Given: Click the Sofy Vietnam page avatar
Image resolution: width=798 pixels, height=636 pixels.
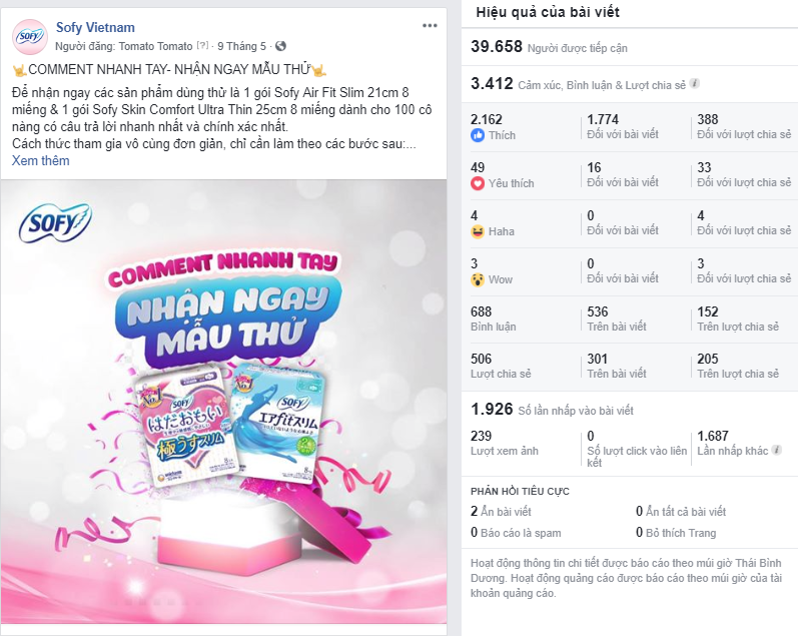Looking at the screenshot, I should pyautogui.click(x=30, y=36).
